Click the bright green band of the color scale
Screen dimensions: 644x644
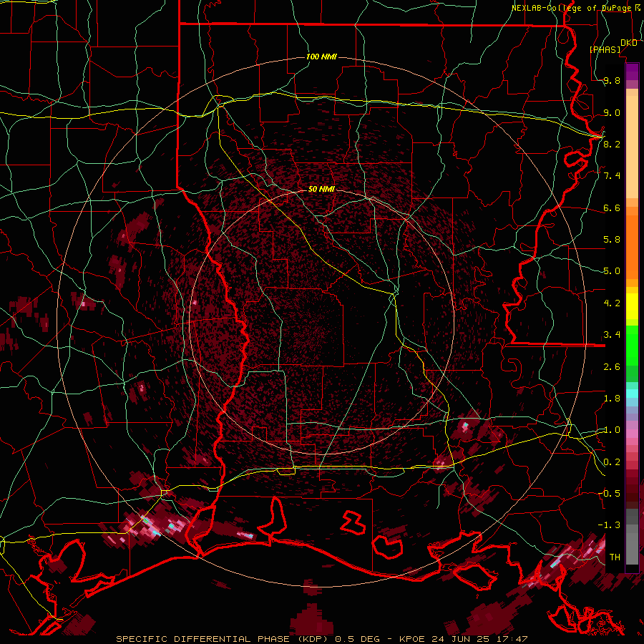pos(632,344)
